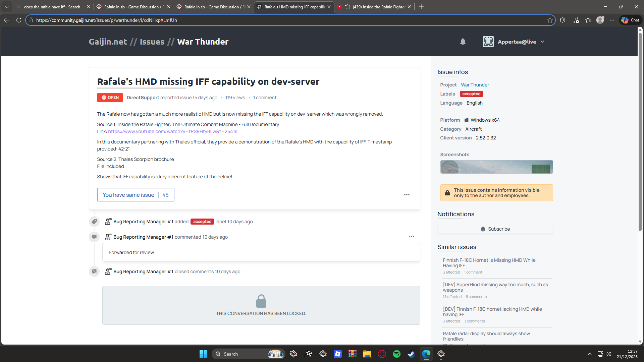Mute the audio on the YouTube Rafale tab
The image size is (644, 362).
(x=347, y=7)
